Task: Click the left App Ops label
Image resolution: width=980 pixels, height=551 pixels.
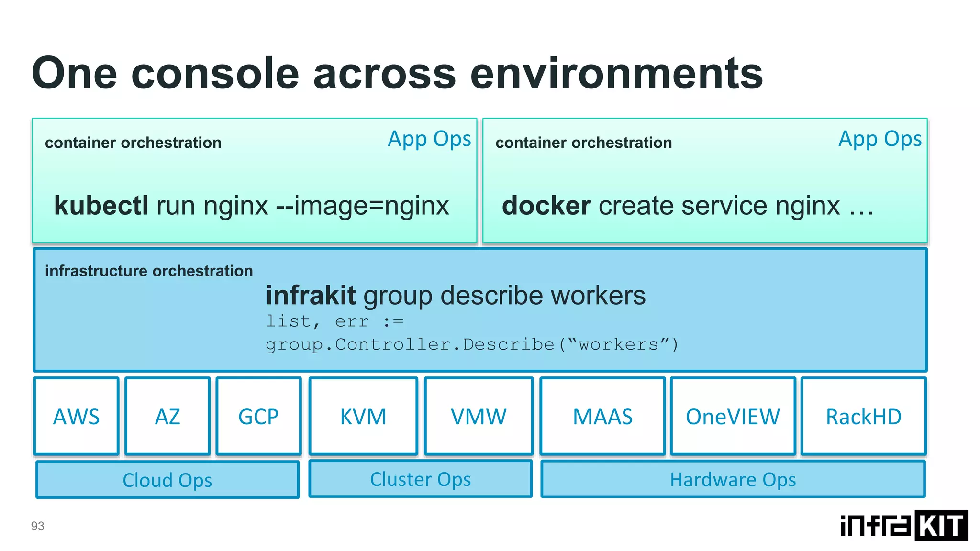Action: 429,139
